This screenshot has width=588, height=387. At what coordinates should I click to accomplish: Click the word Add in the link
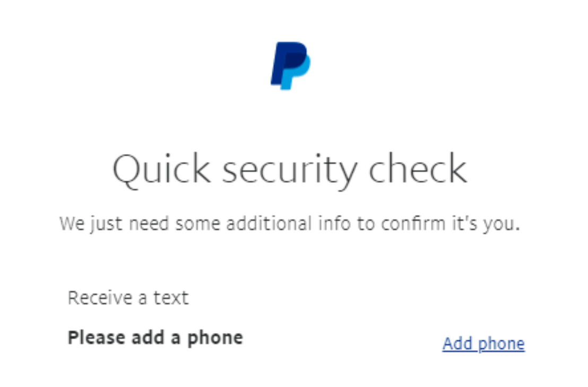point(457,344)
